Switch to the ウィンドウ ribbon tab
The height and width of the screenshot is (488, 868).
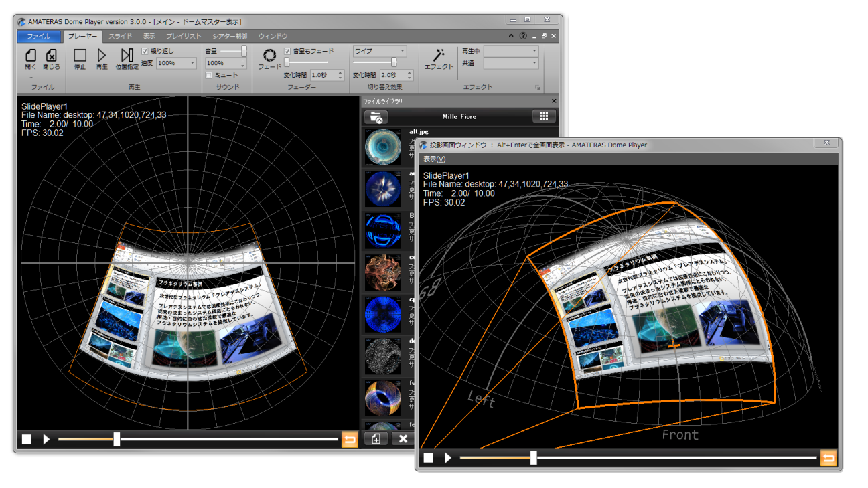(273, 36)
